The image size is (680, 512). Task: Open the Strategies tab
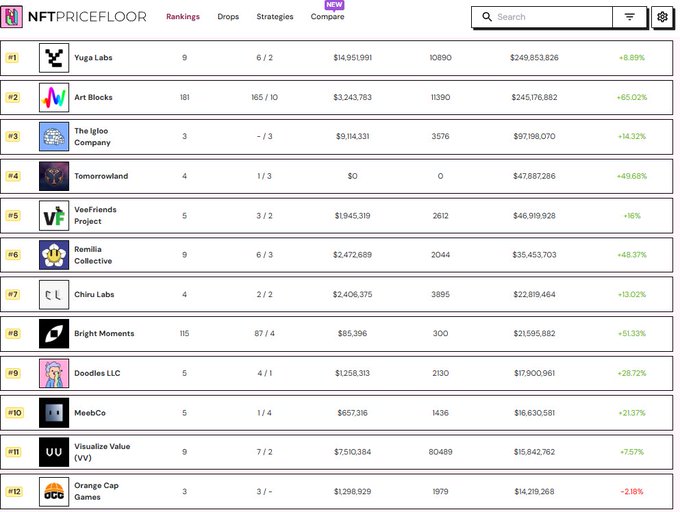point(275,16)
